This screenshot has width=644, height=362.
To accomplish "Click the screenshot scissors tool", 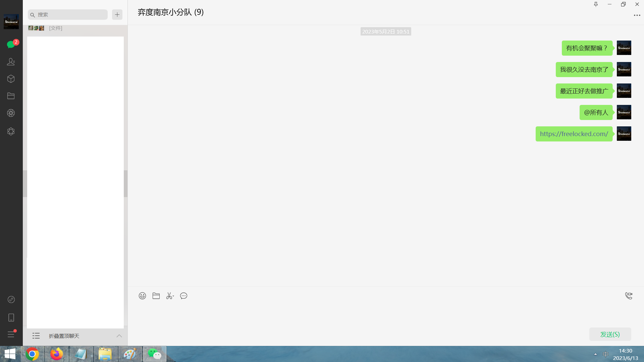I will point(170,296).
